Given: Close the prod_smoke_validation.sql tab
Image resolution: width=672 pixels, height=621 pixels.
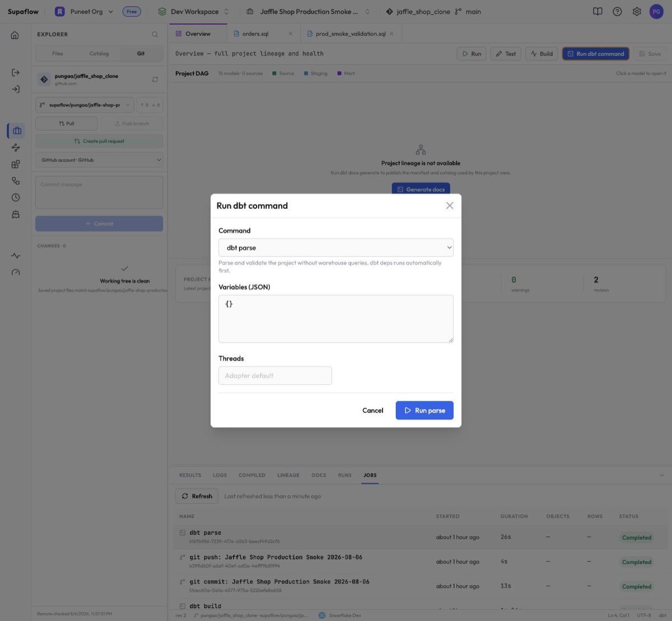Looking at the screenshot, I should point(391,34).
